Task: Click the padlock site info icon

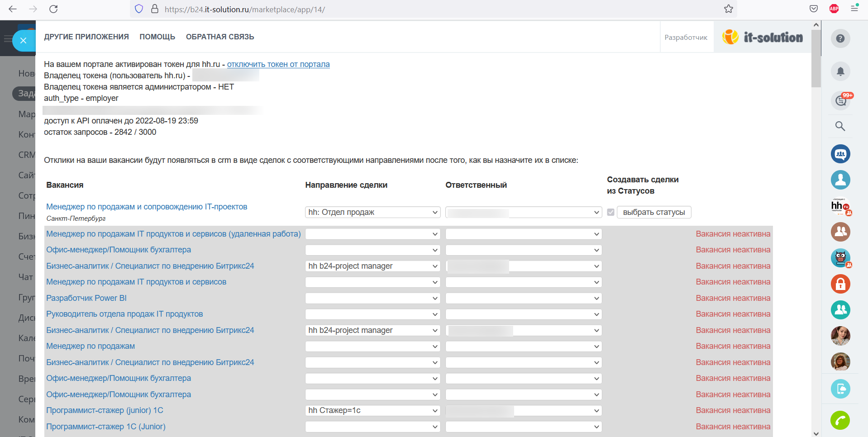Action: pyautogui.click(x=155, y=9)
